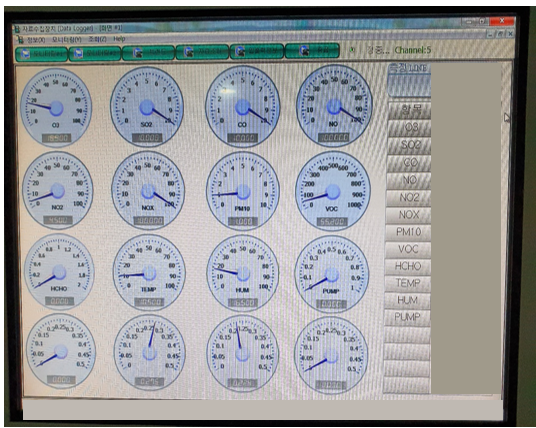Select NO2 in the 측정 LINE panel
The image size is (536, 428).
408,198
